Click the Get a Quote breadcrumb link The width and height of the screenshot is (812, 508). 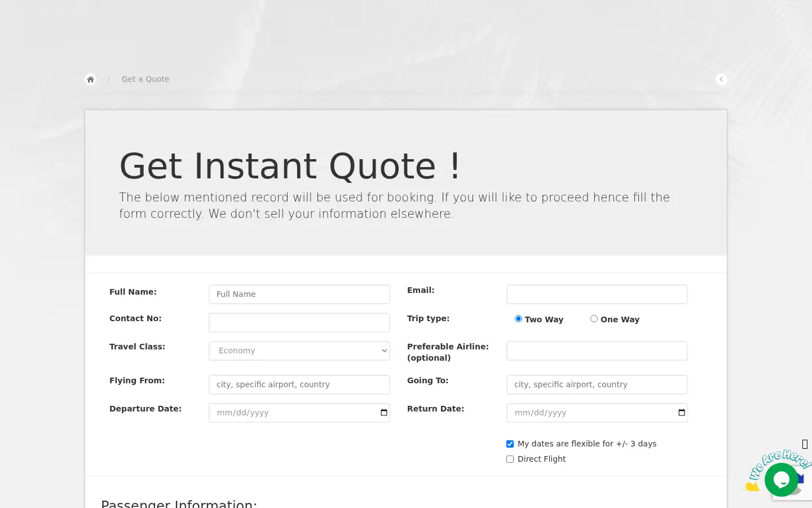145,79
